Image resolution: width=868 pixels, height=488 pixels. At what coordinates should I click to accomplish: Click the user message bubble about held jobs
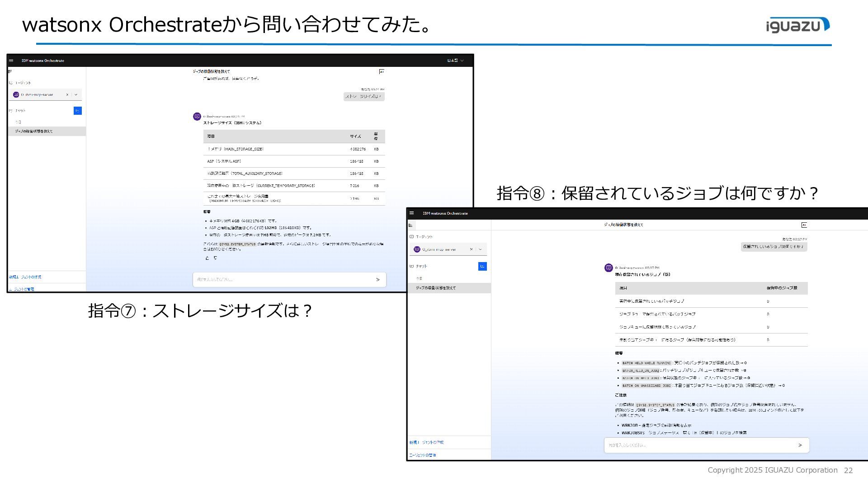[x=774, y=247]
